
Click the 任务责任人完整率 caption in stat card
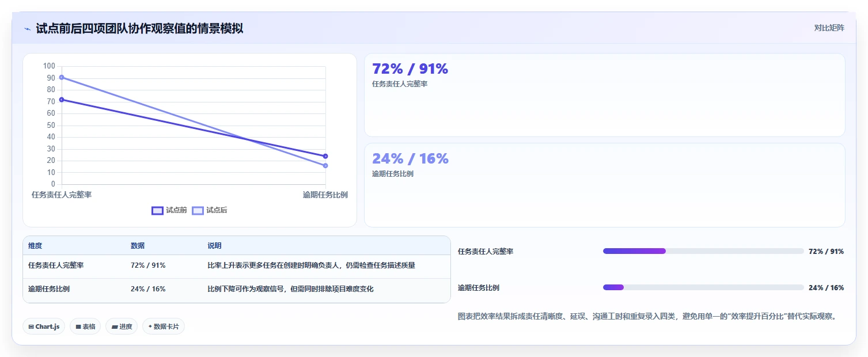400,84
